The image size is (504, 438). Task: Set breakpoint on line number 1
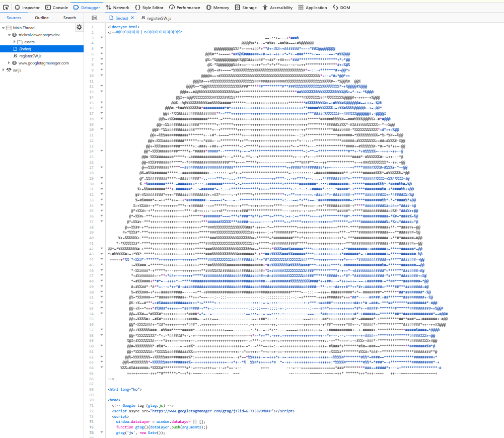[x=92, y=27]
